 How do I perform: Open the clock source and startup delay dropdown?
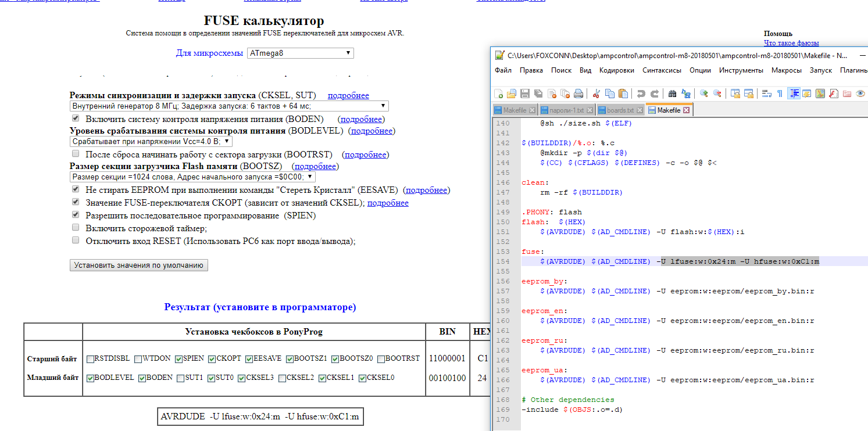pos(229,106)
